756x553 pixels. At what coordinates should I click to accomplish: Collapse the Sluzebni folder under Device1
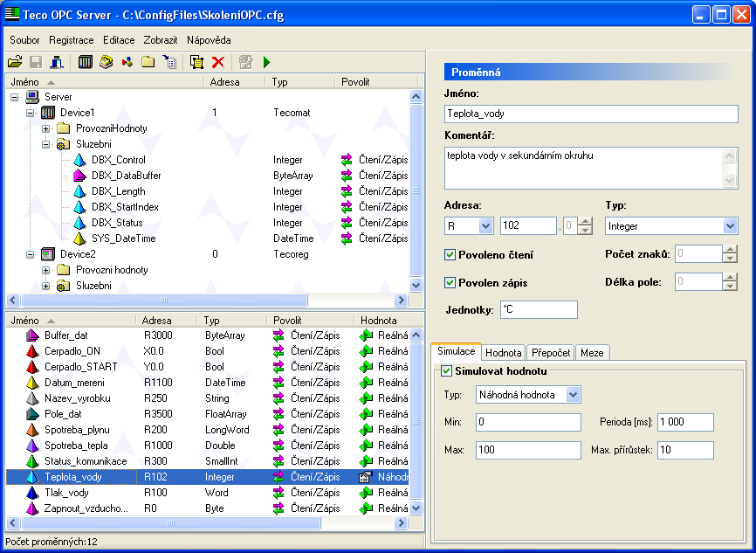click(45, 144)
